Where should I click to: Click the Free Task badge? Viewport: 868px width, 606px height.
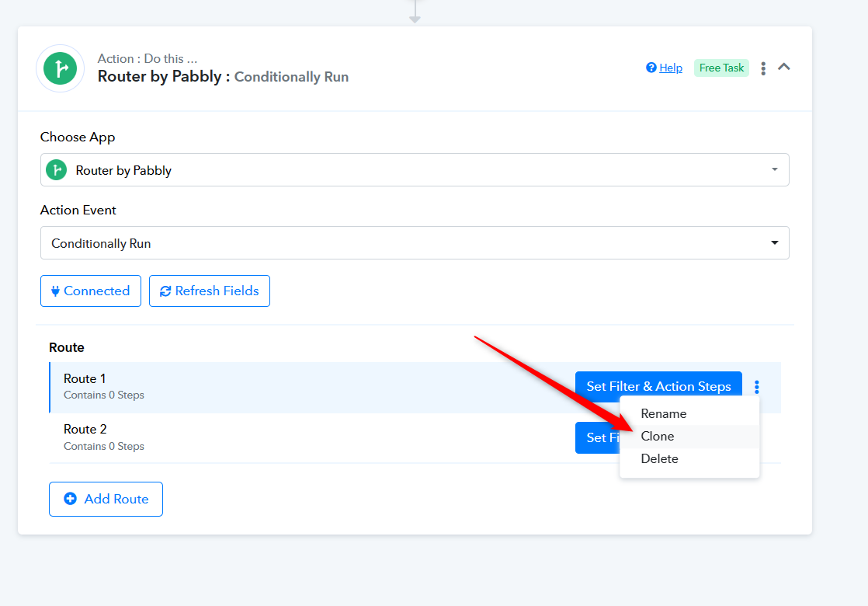(x=721, y=68)
